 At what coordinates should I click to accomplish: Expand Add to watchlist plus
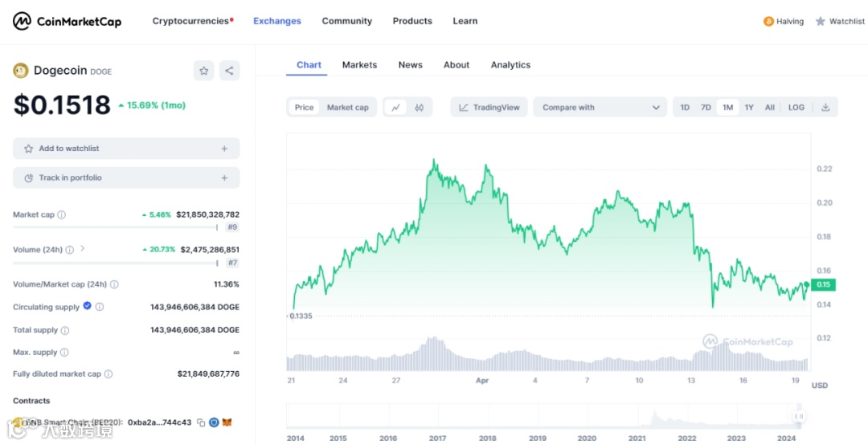224,149
